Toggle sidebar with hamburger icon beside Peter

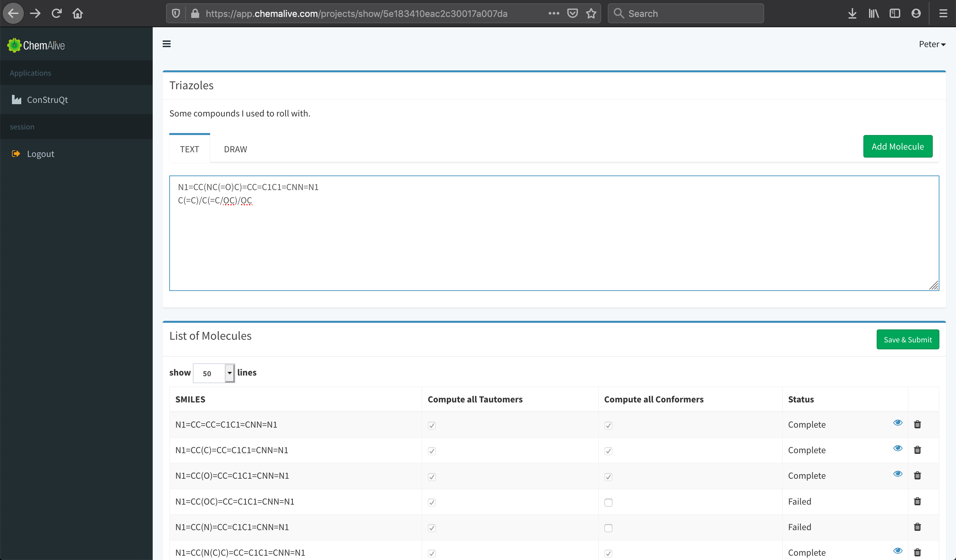pos(167,44)
